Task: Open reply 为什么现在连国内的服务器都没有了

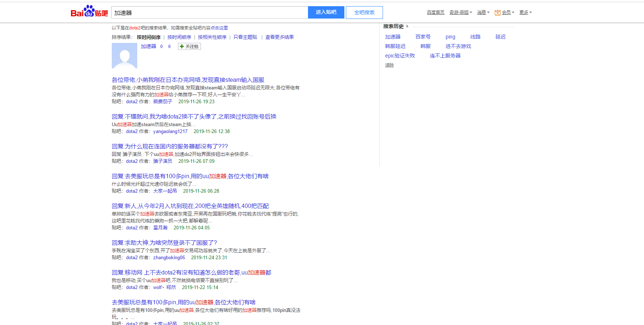Action: click(x=170, y=146)
